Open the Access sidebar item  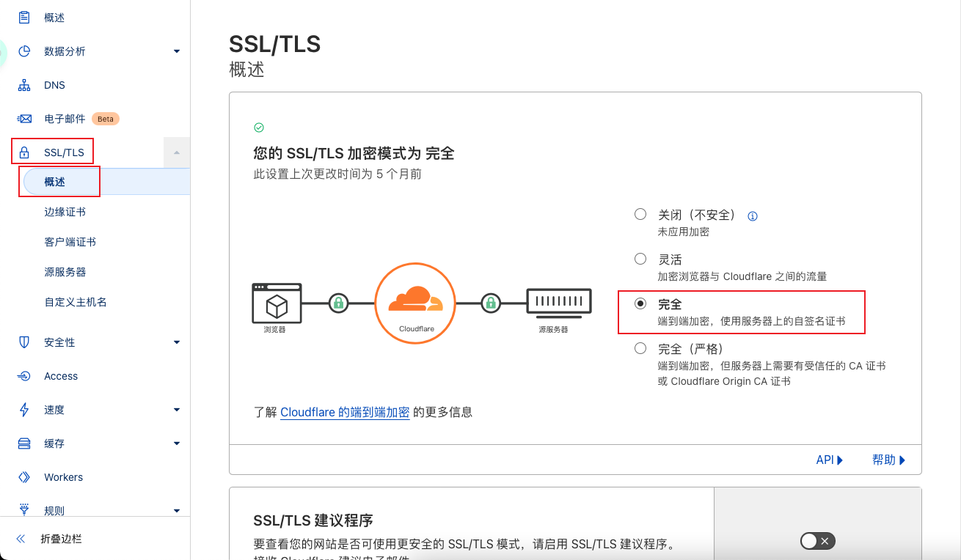60,376
